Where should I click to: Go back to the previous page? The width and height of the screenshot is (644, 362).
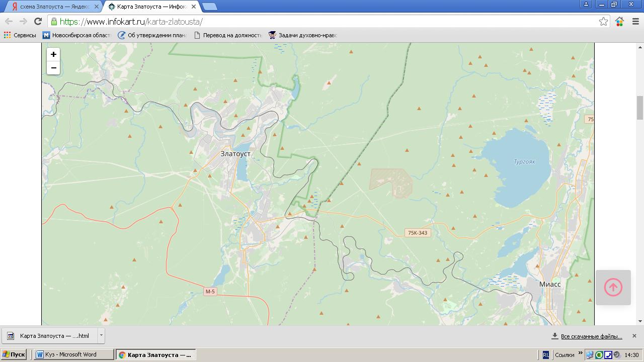click(9, 21)
